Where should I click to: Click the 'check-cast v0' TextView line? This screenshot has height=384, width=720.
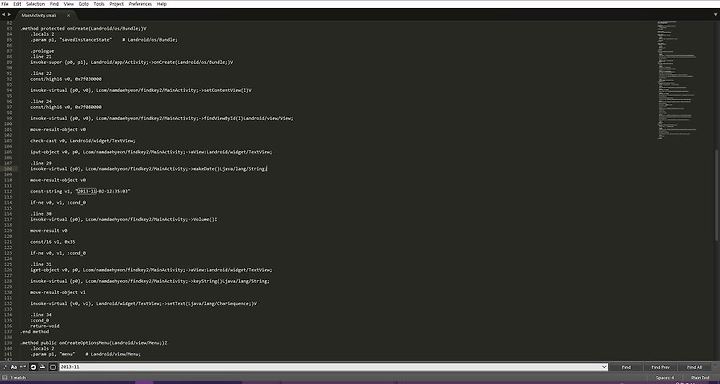(x=83, y=141)
